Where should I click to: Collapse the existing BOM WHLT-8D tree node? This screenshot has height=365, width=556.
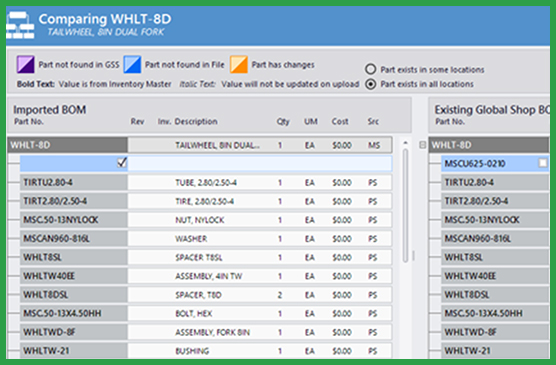[422, 145]
